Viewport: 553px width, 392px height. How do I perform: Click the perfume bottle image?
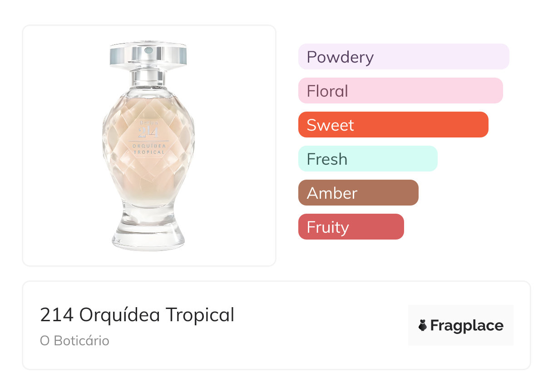point(148,146)
